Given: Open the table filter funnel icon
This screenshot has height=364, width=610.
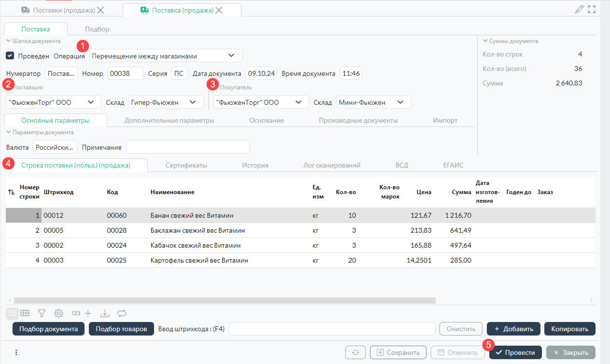Looking at the screenshot, I should point(42,313).
